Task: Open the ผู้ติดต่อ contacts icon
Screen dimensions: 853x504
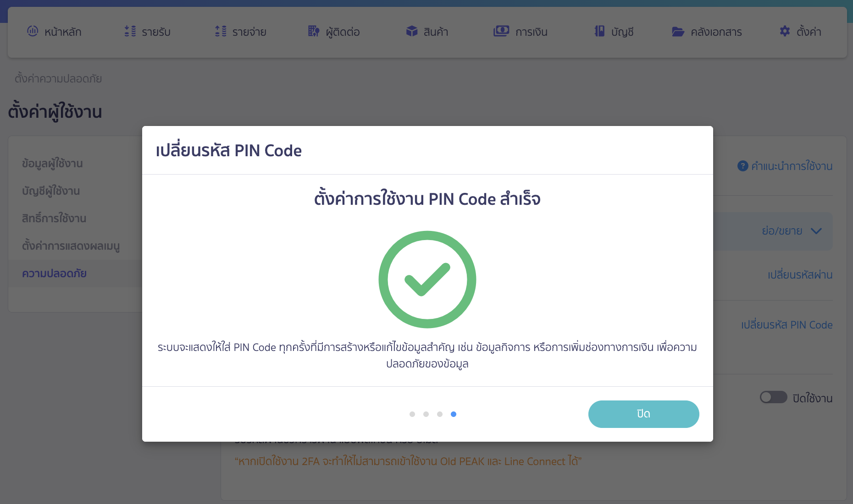Action: 314,31
